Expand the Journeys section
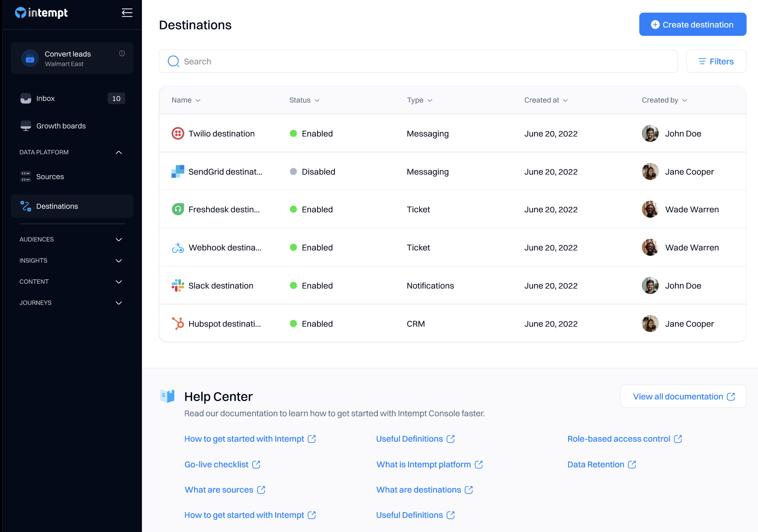This screenshot has width=758, height=532. [119, 303]
